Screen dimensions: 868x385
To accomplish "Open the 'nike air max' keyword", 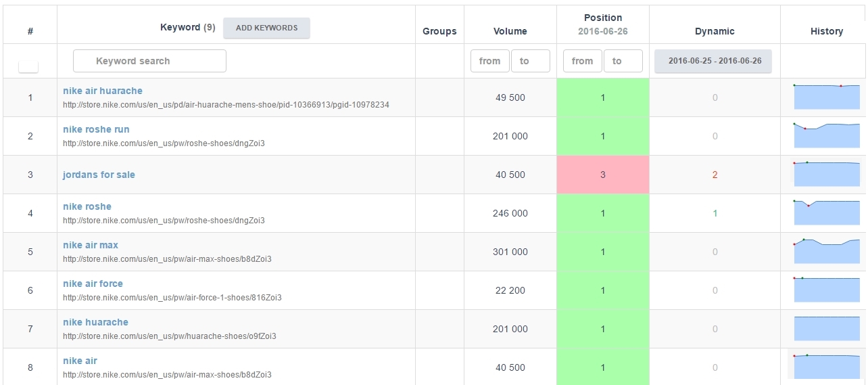I will [91, 245].
